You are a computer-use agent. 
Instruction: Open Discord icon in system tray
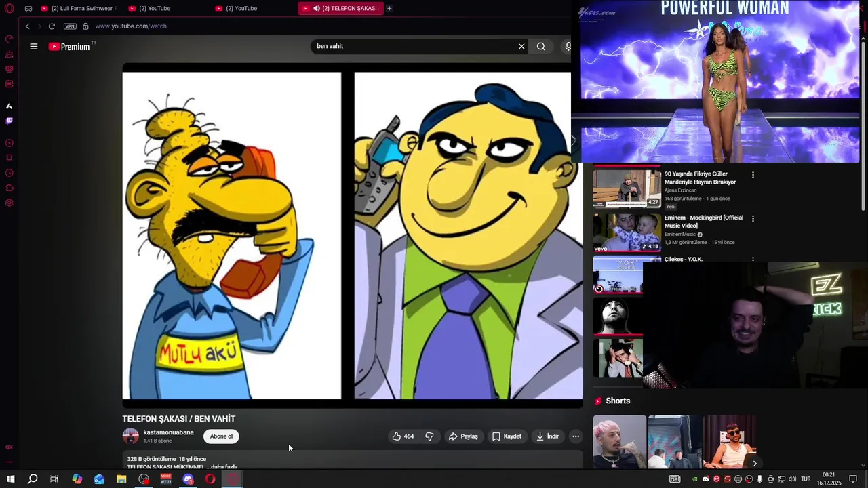706,479
